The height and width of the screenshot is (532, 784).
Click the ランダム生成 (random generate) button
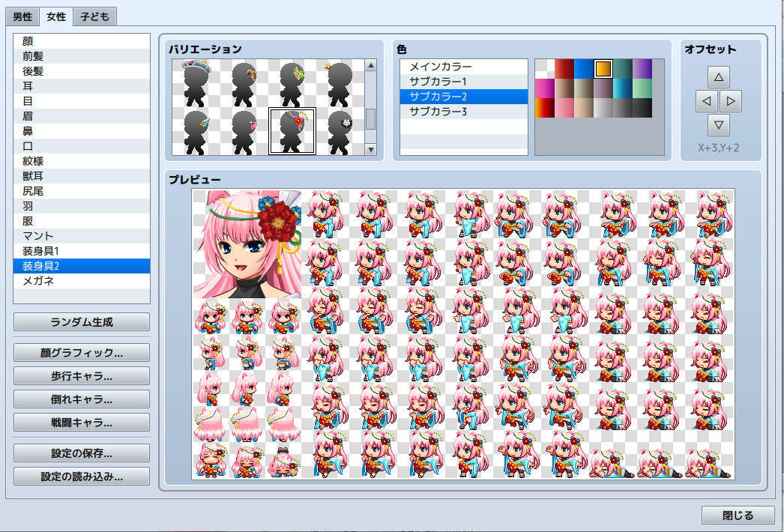point(81,322)
